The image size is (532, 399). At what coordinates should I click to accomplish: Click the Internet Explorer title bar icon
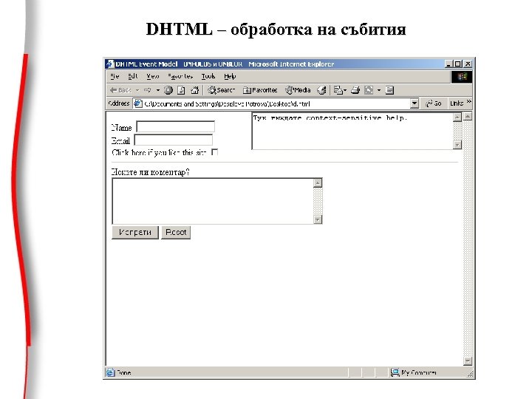click(x=109, y=64)
